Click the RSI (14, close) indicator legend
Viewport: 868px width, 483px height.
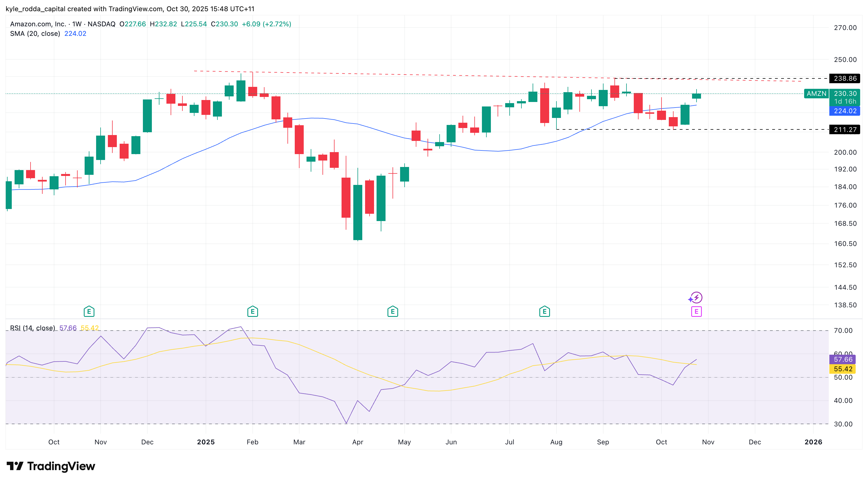point(32,328)
